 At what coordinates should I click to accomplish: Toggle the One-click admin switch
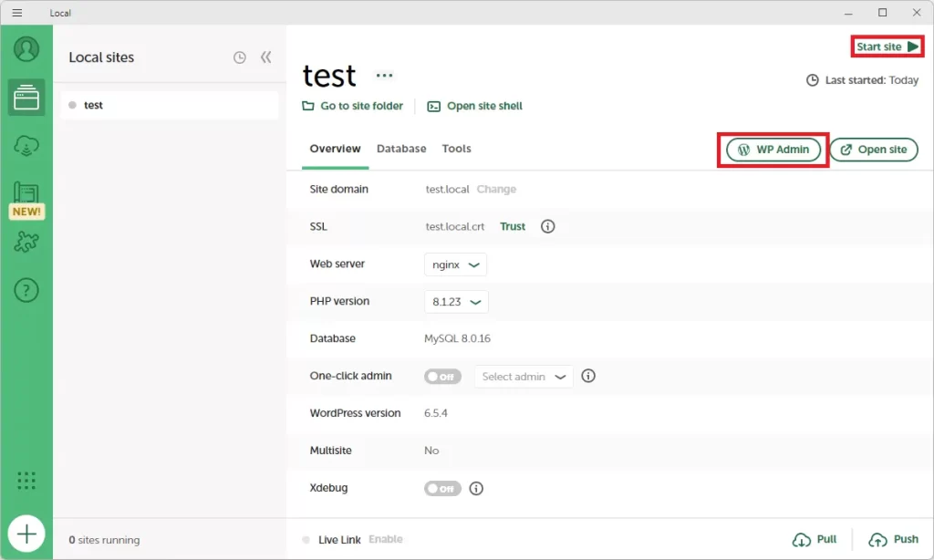point(442,376)
